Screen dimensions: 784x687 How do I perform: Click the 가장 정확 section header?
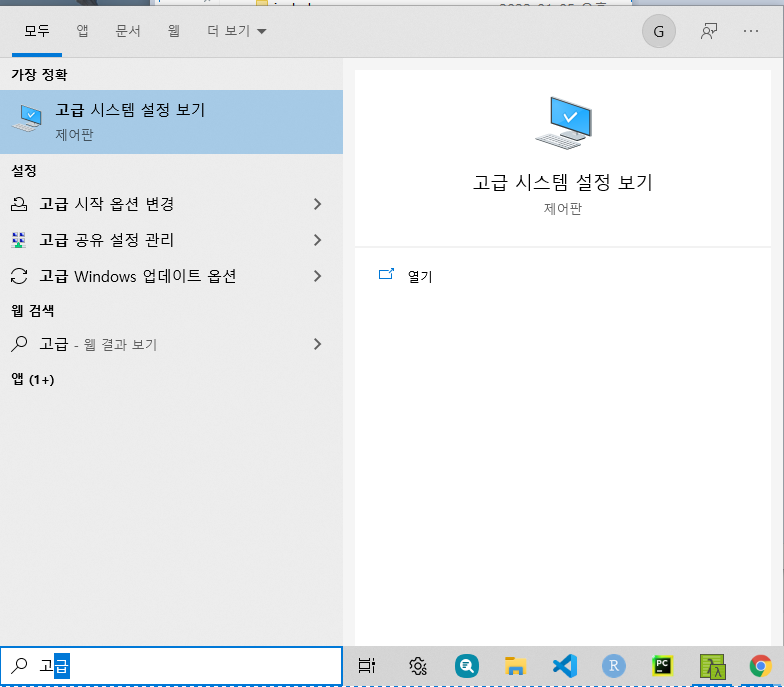pyautogui.click(x=39, y=75)
